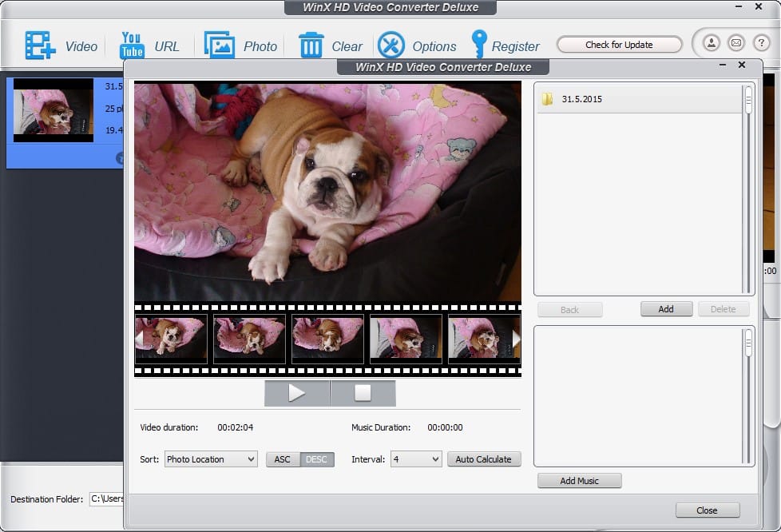Click the Photo slideshow icon

pyautogui.click(x=219, y=46)
